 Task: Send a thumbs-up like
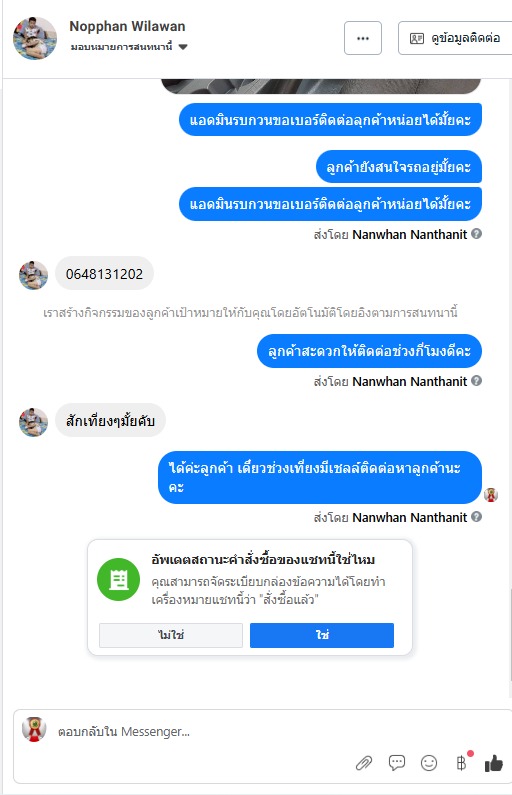coord(493,763)
